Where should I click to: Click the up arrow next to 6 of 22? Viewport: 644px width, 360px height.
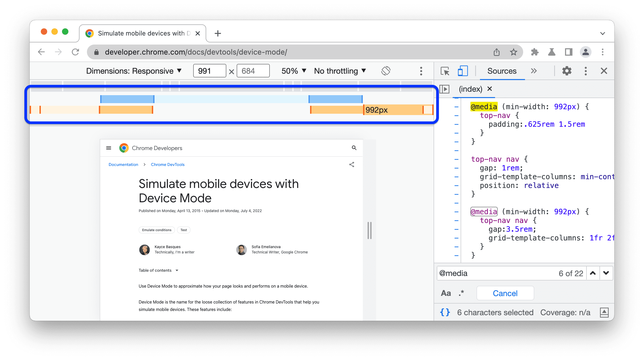(x=592, y=273)
